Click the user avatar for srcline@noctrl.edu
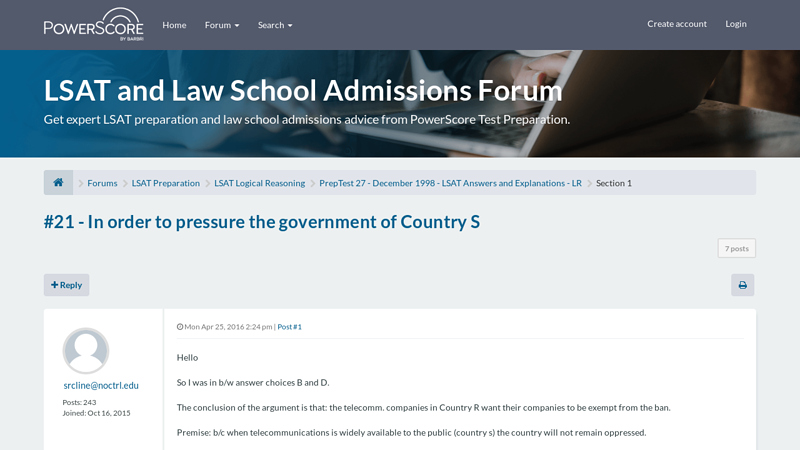This screenshot has width=800, height=450. click(x=86, y=351)
